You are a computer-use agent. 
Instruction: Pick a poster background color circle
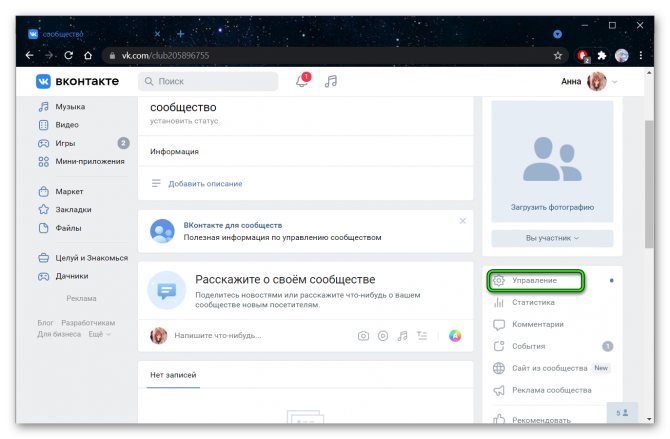[x=455, y=336]
